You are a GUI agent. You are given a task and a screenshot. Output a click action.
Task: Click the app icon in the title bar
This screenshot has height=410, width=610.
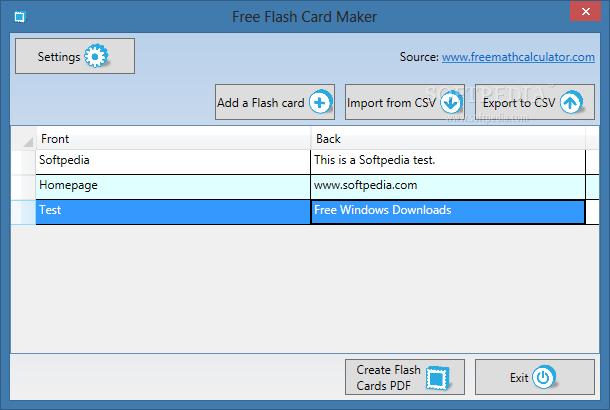20,17
